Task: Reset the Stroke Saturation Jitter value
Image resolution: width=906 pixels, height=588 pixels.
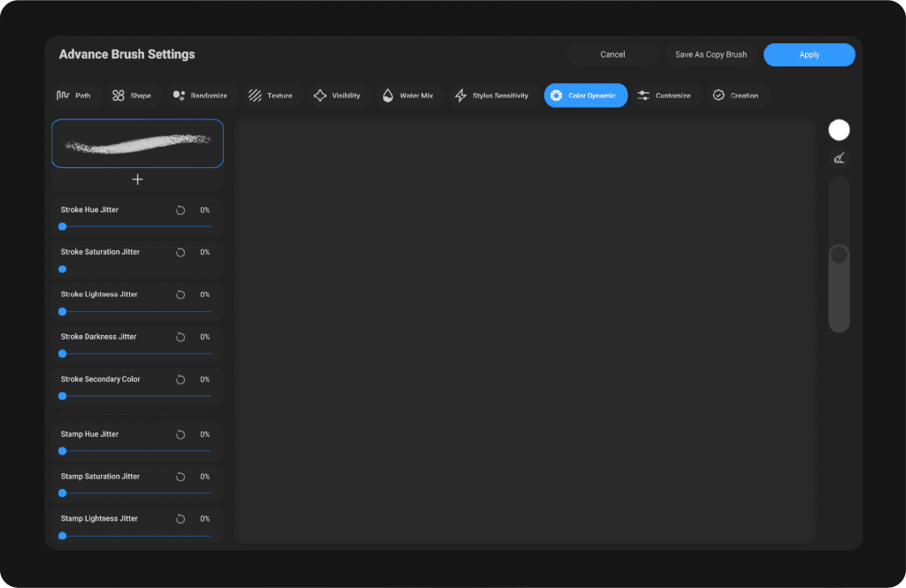Action: click(x=180, y=253)
